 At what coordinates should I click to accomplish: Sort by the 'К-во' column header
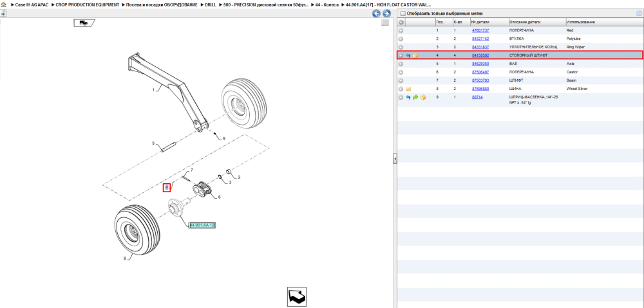[461, 22]
